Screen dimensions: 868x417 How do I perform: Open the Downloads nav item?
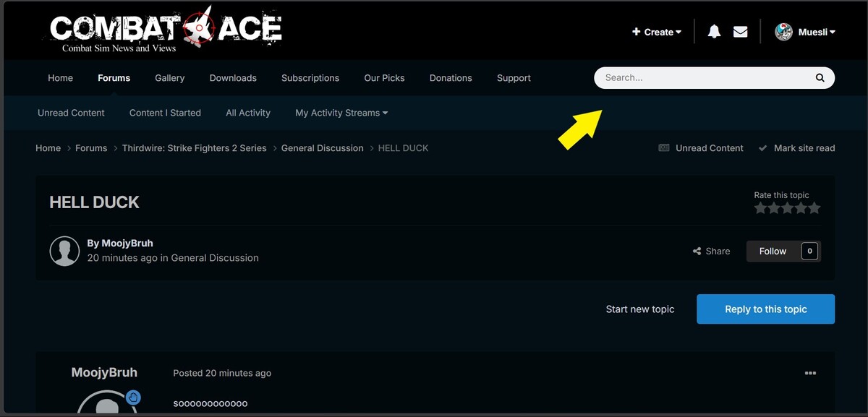[x=233, y=78]
